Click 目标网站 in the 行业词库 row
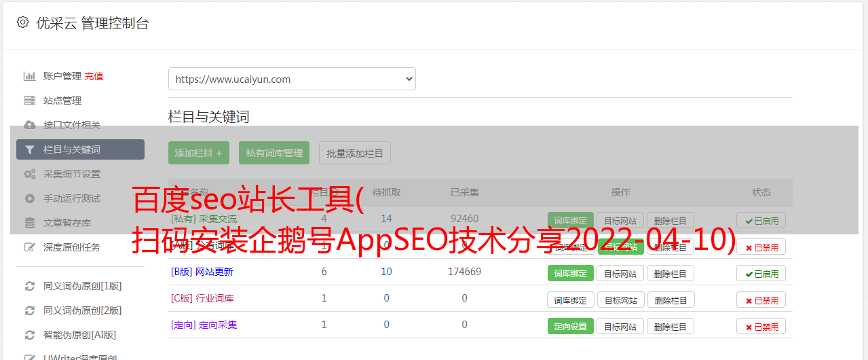 tap(620, 300)
